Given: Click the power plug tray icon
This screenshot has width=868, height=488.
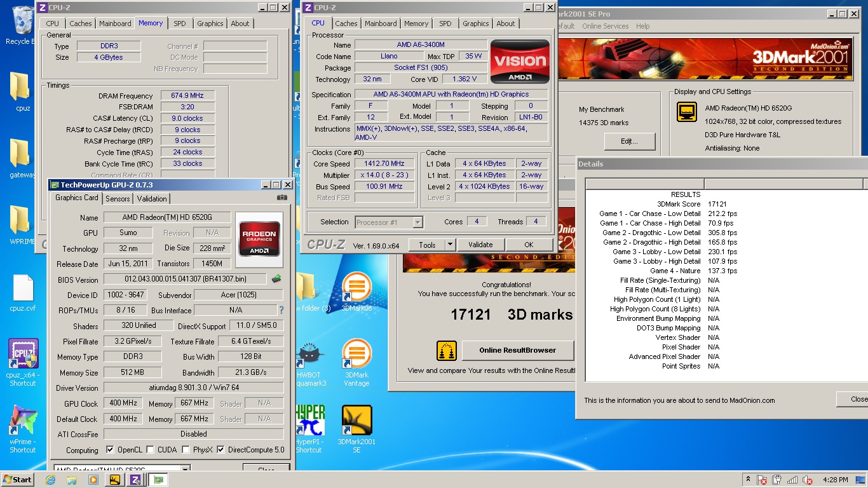Looking at the screenshot, I should tap(776, 480).
